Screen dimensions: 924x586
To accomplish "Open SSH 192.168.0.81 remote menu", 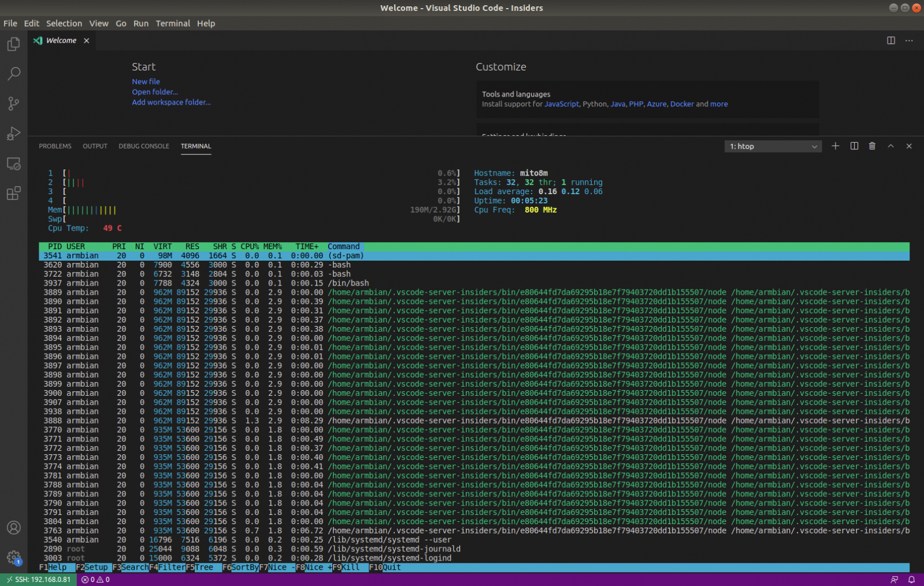I will pos(39,580).
